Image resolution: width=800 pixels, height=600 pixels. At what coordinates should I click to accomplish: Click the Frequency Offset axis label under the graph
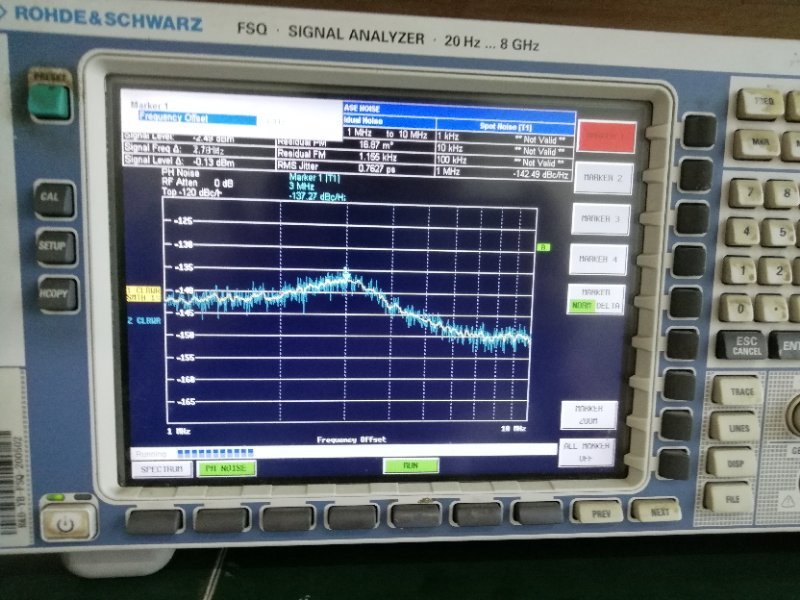point(352,439)
